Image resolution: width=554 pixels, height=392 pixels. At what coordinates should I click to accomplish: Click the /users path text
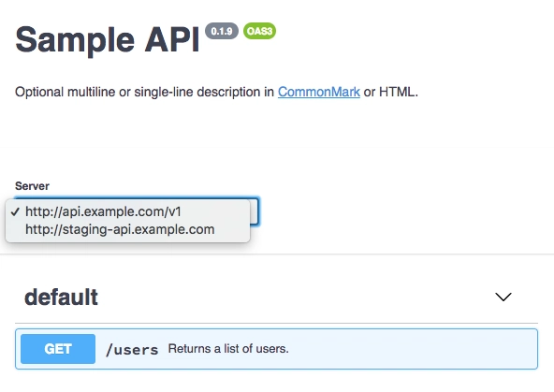point(132,350)
